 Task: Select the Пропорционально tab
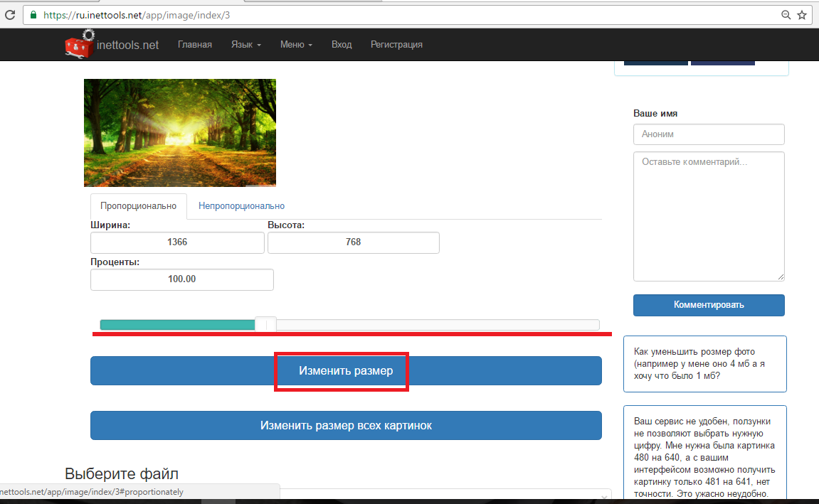click(138, 206)
